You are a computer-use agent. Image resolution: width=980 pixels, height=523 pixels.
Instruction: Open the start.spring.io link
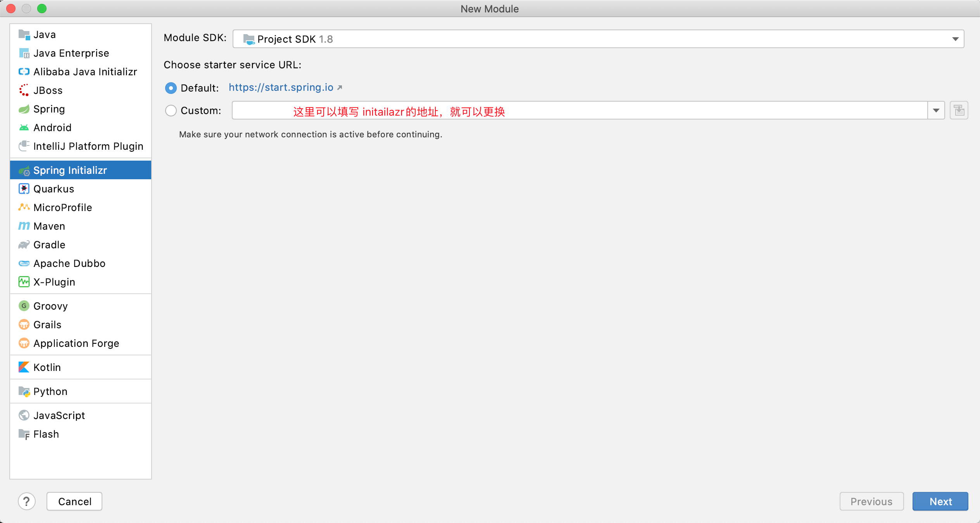point(281,88)
